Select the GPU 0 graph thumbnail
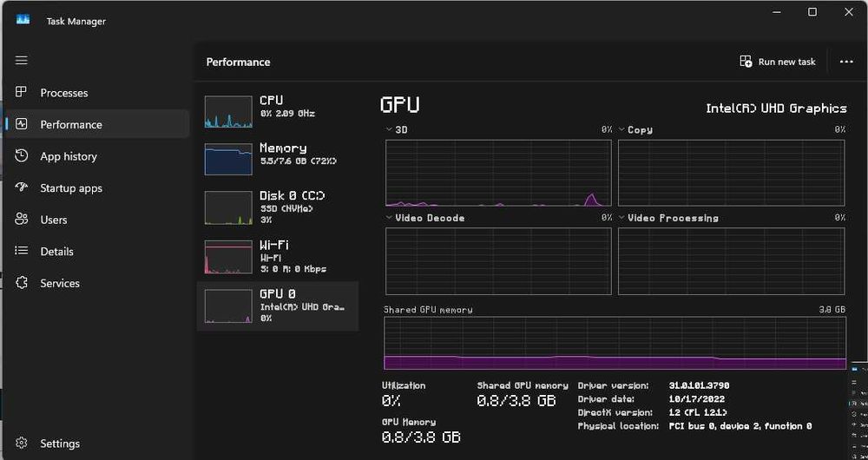This screenshot has width=868, height=460. [228, 306]
